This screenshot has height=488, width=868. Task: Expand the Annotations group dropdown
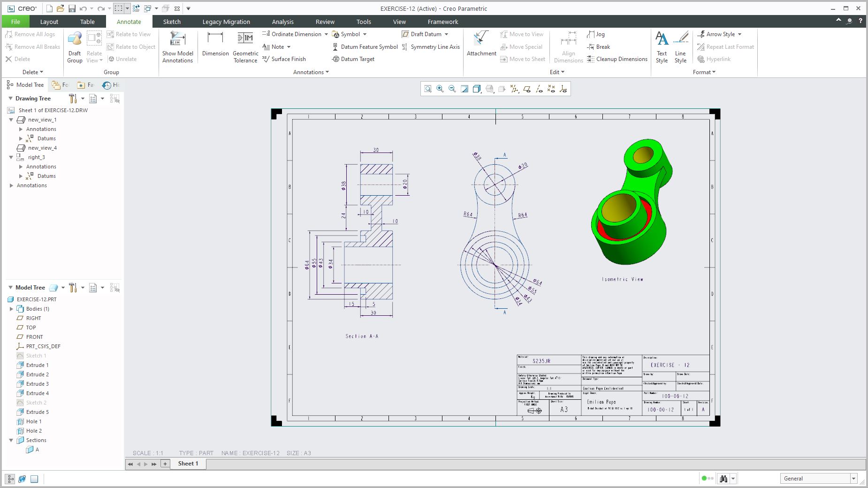(311, 72)
